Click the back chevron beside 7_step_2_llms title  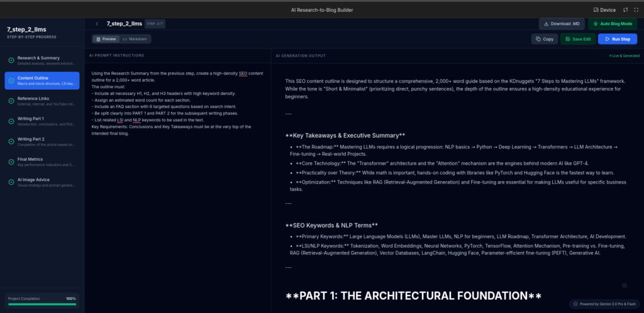97,24
